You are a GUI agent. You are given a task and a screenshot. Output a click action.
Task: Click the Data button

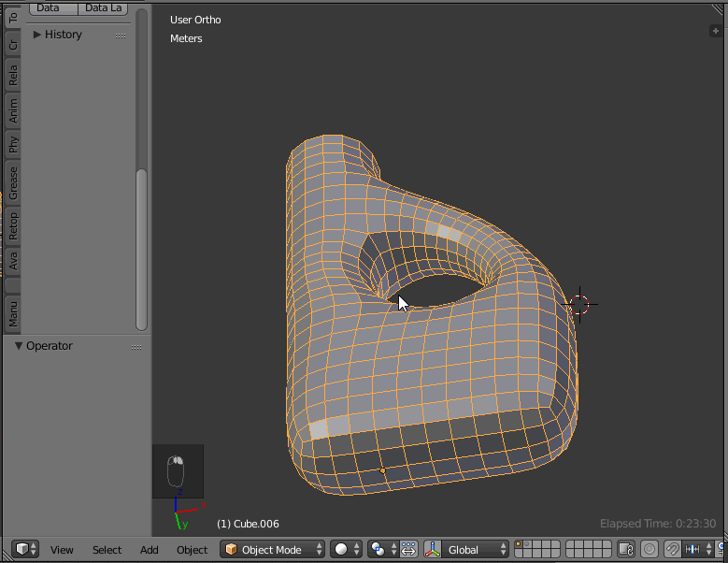52,7
